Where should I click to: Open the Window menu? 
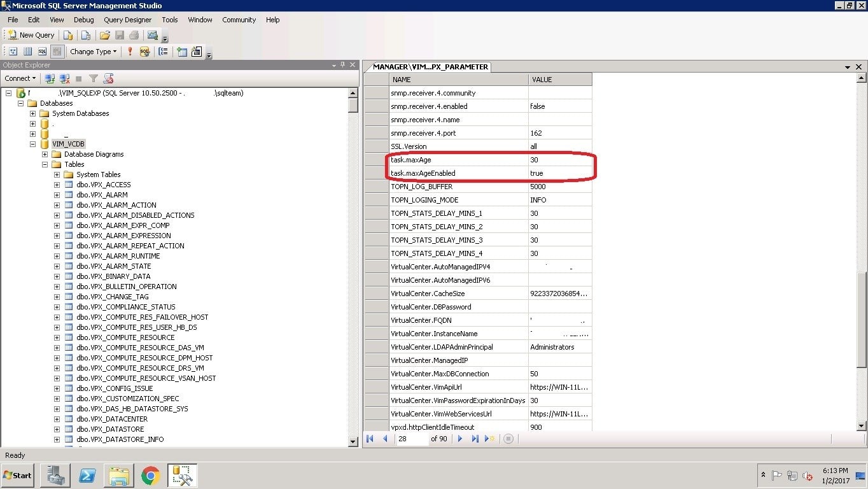(200, 20)
